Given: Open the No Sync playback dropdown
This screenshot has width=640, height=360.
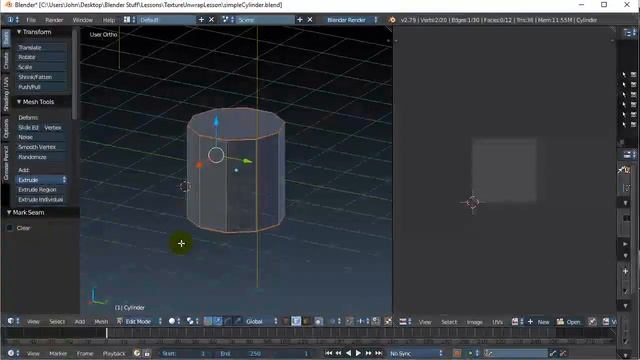Looking at the screenshot, I should pyautogui.click(x=416, y=353).
